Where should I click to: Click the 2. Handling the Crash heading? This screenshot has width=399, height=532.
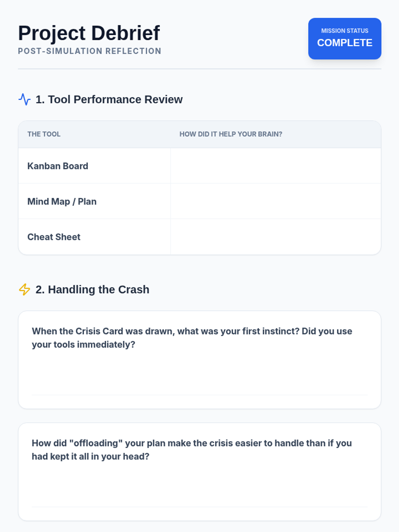(92, 290)
